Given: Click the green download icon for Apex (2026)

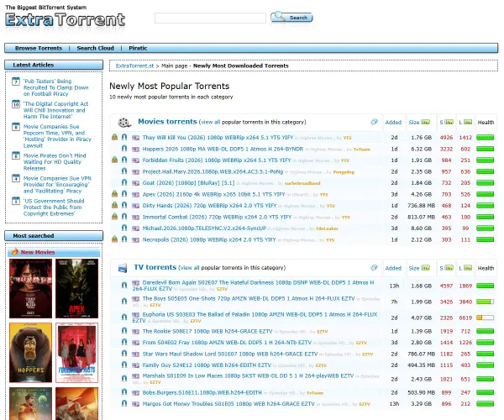Looking at the screenshot, I should [x=114, y=194].
